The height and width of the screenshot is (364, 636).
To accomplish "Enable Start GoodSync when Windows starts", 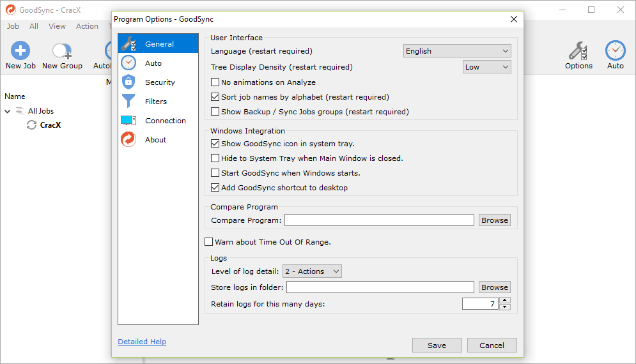I will tap(215, 173).
